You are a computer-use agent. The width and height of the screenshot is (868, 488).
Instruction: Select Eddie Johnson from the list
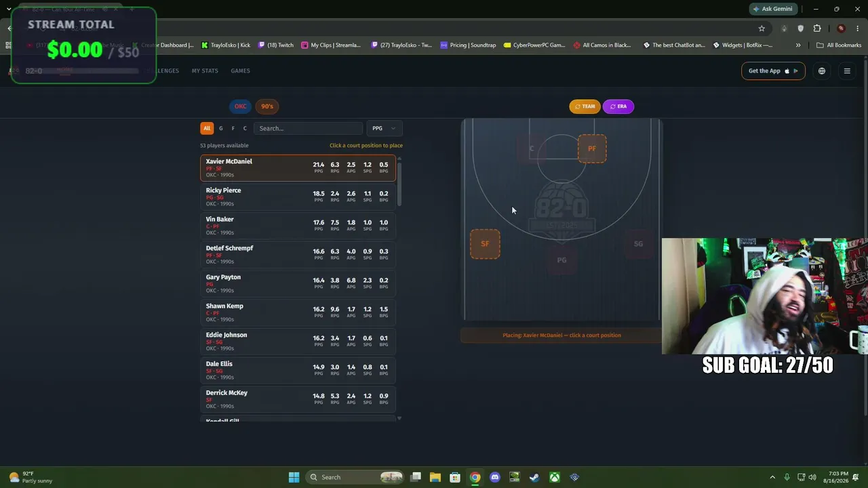click(298, 342)
